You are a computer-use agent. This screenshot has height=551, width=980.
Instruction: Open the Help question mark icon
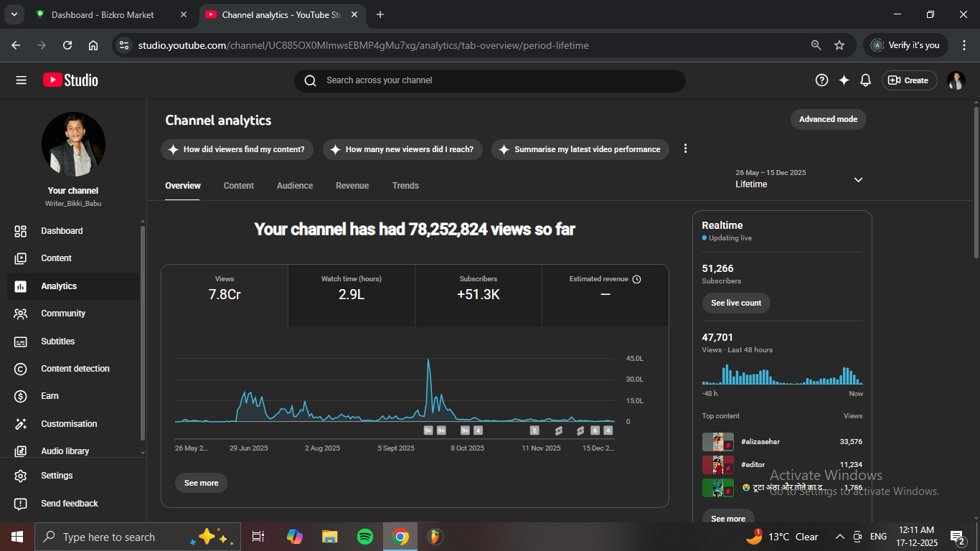coord(821,80)
